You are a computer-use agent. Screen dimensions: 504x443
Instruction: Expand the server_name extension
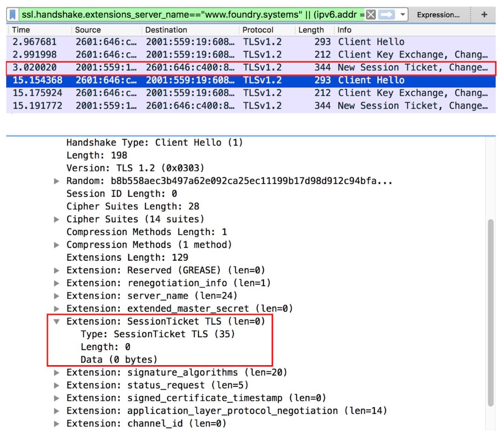coord(57,296)
